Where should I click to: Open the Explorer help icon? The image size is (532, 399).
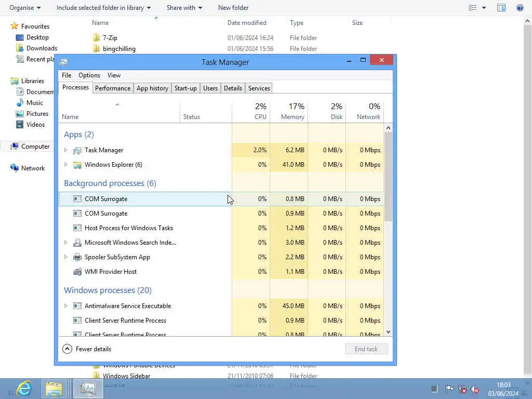(x=520, y=7)
